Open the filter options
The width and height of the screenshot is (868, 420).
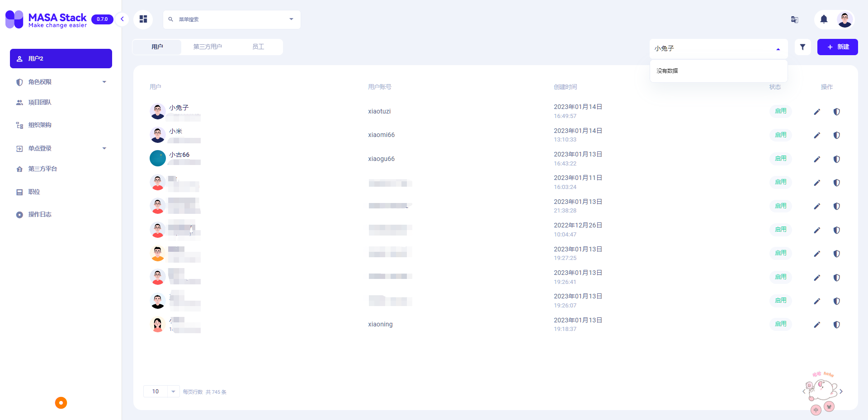coord(802,47)
